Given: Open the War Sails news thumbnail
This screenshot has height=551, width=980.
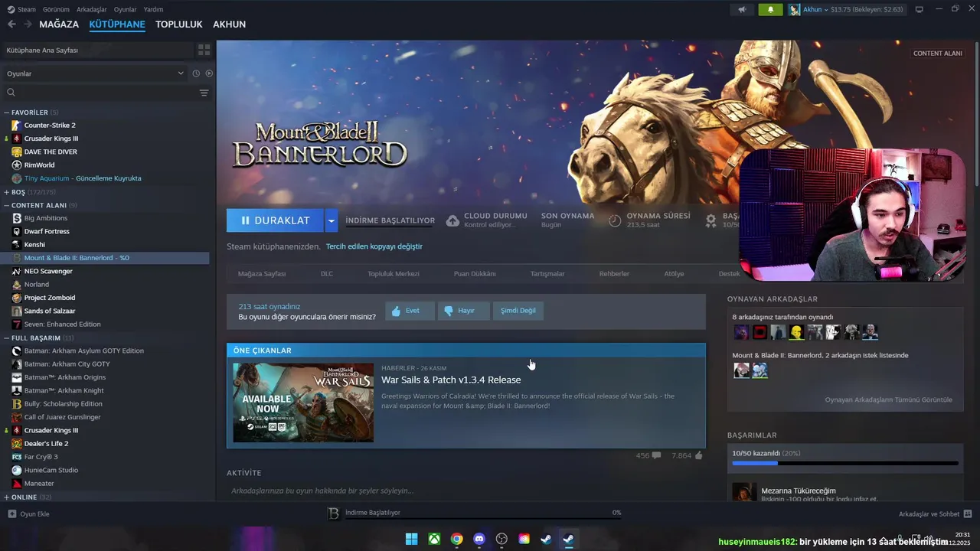Looking at the screenshot, I should [x=303, y=403].
